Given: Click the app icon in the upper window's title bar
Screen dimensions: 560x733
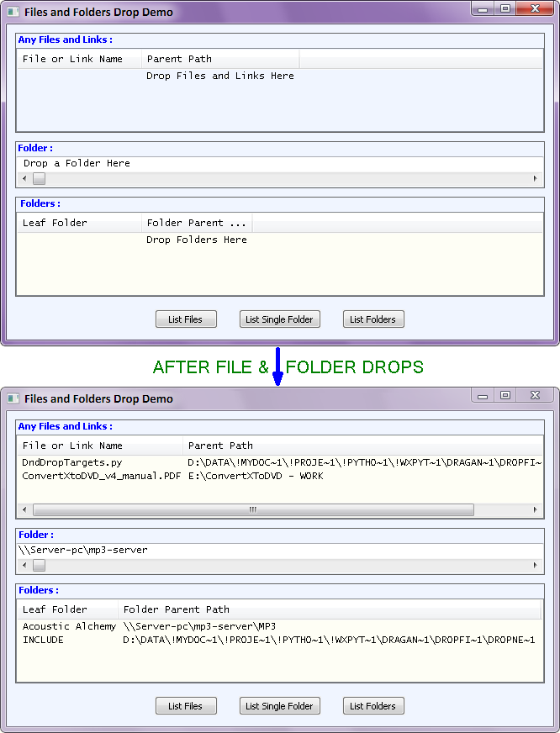Looking at the screenshot, I should click(13, 13).
